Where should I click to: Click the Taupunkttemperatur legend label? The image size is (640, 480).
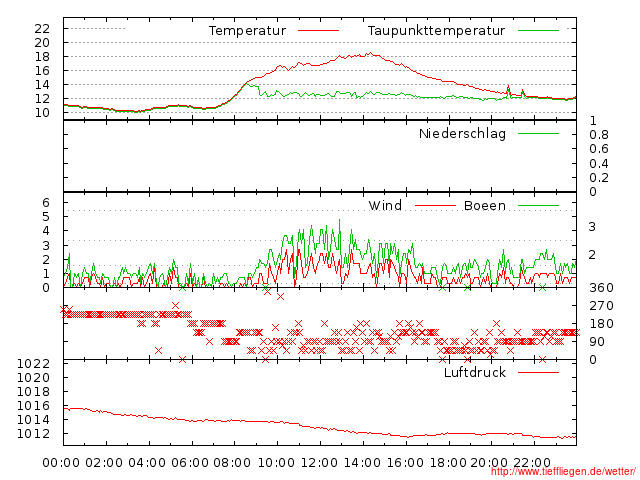(x=436, y=31)
